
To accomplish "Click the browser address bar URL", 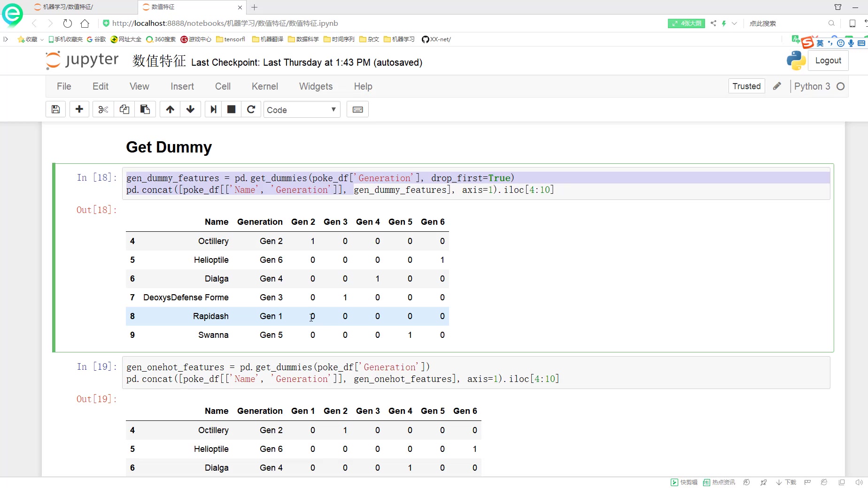I will pyautogui.click(x=225, y=23).
